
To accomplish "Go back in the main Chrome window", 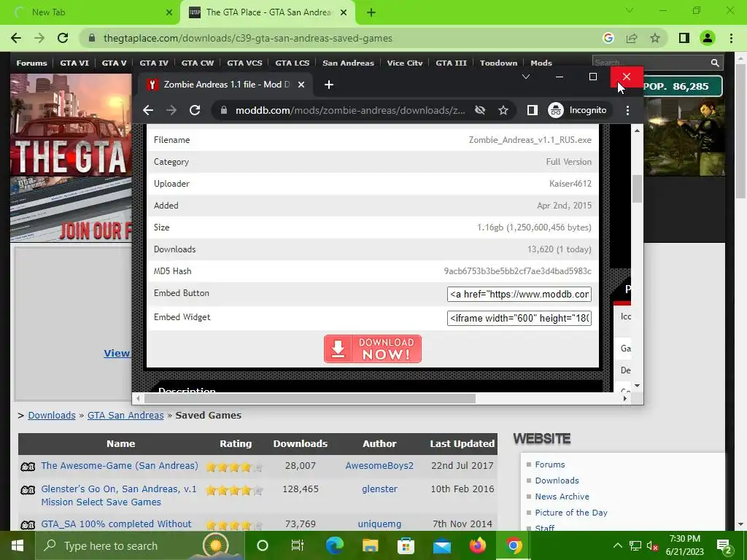I will 16,38.
